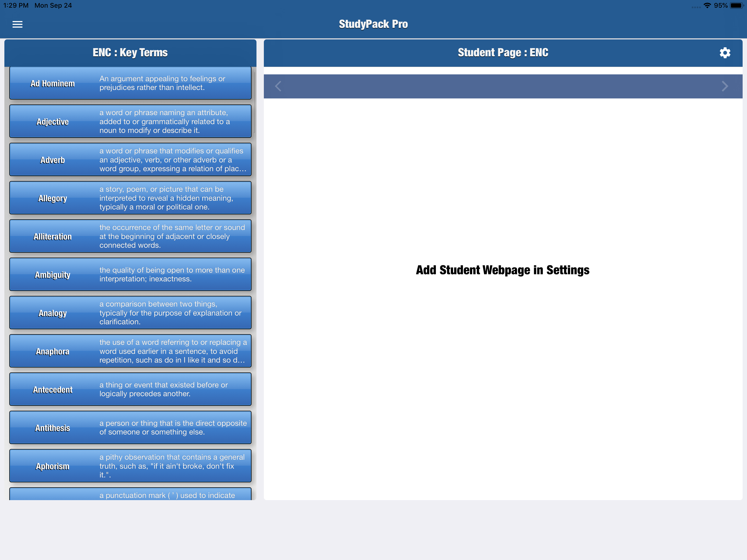Go forward with right chevron arrow
This screenshot has height=560, width=747.
[725, 86]
